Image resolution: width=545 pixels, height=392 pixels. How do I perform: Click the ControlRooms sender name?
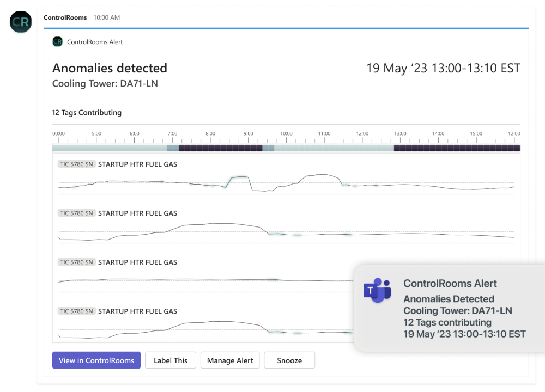[65, 17]
